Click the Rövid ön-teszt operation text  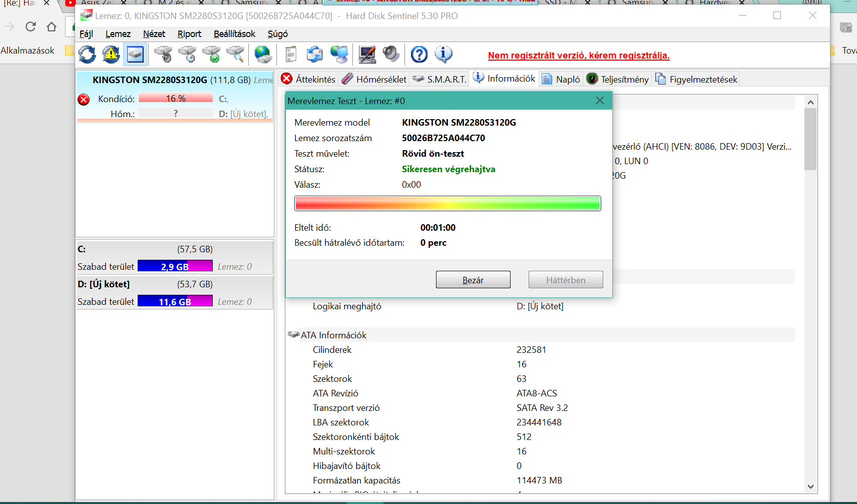pos(433,154)
